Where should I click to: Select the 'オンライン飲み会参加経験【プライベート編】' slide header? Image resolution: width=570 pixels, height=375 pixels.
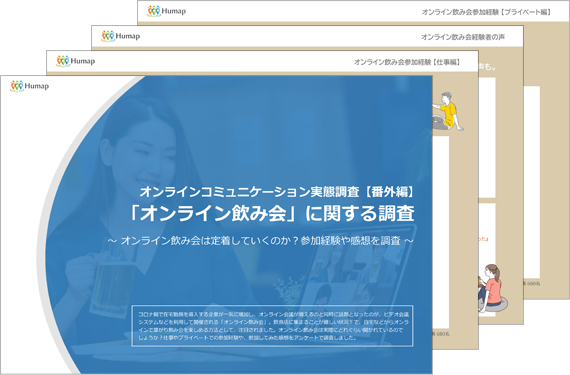(486, 12)
